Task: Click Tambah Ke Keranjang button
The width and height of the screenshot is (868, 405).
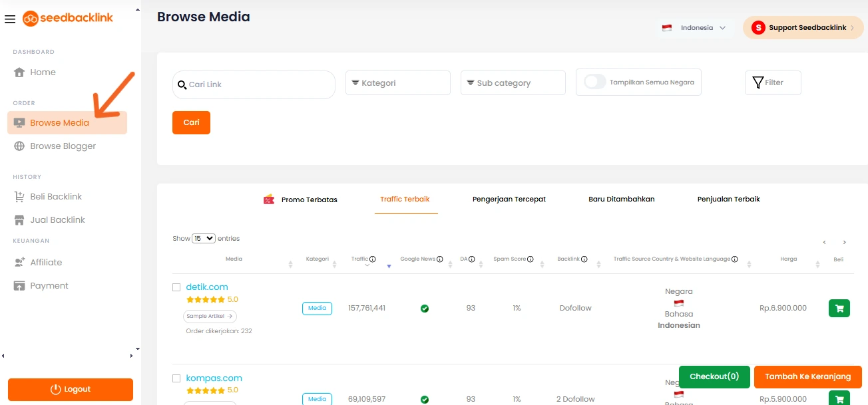Action: 808,376
